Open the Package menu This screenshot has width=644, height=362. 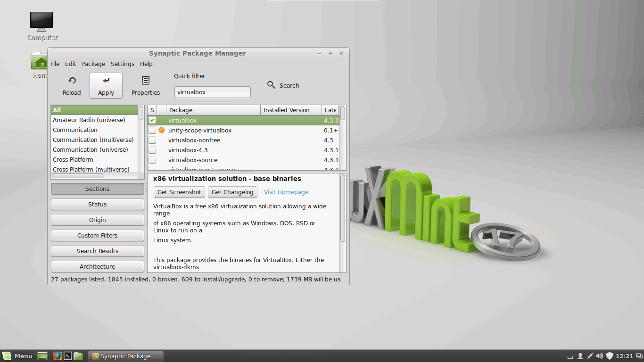pyautogui.click(x=93, y=64)
